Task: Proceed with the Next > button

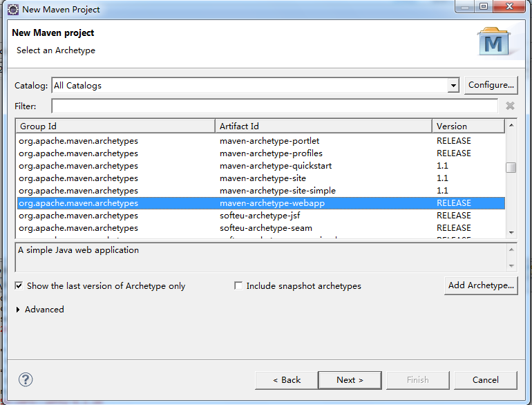Action: (x=350, y=380)
